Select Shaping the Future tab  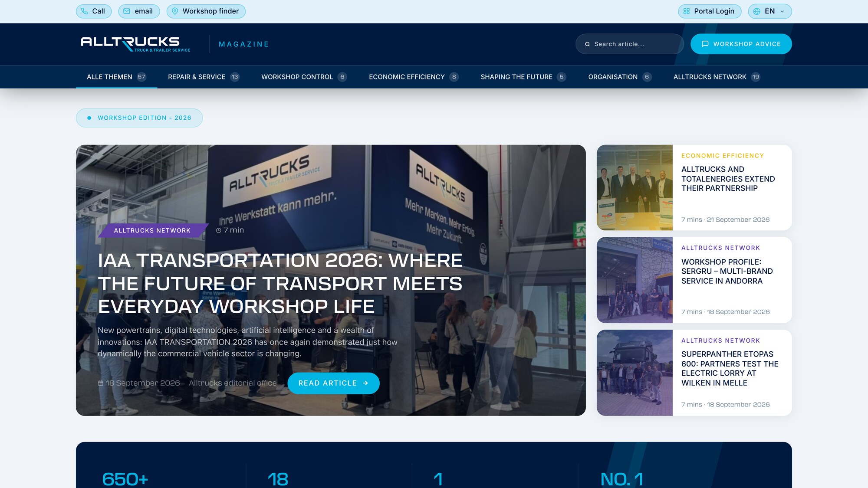(x=523, y=77)
